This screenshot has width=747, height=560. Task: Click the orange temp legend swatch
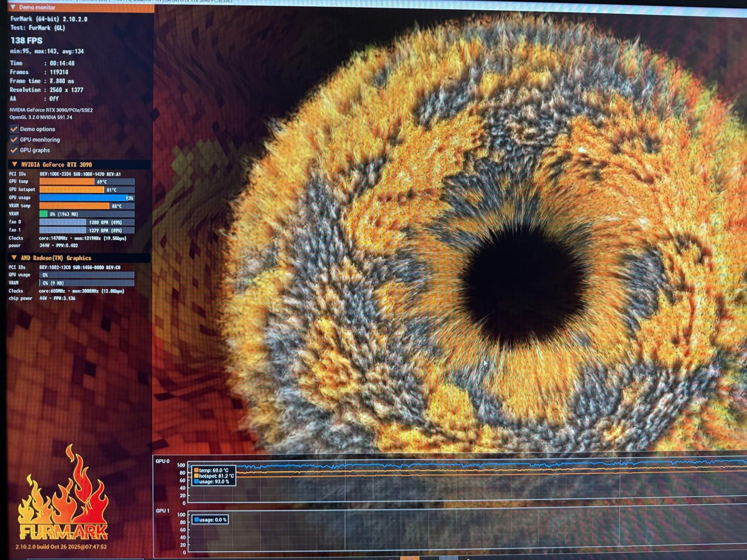pos(196,470)
